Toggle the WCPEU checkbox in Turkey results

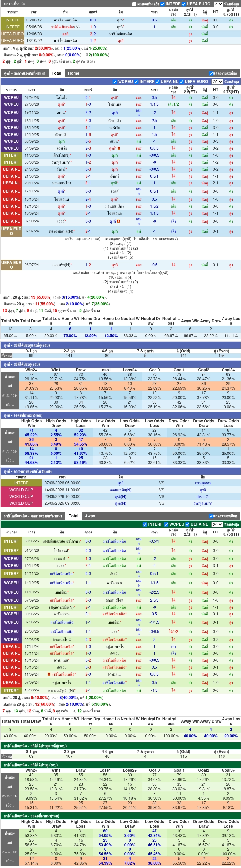click(x=115, y=82)
